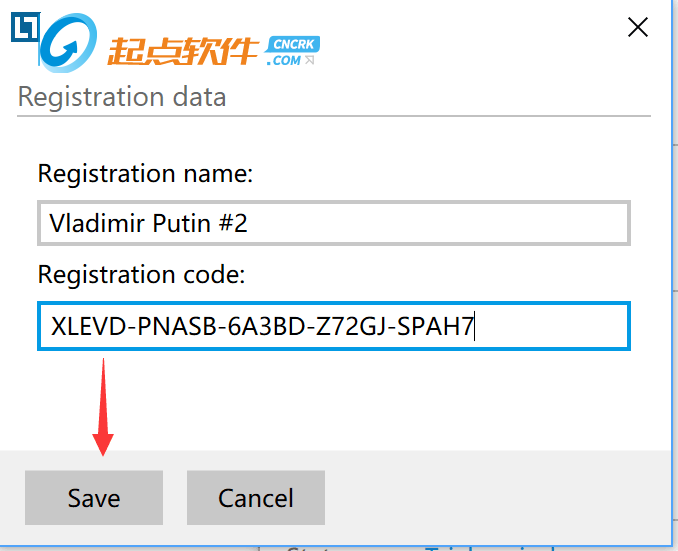Click the small gray arrow beside .COM
The image size is (678, 551).
[x=310, y=60]
